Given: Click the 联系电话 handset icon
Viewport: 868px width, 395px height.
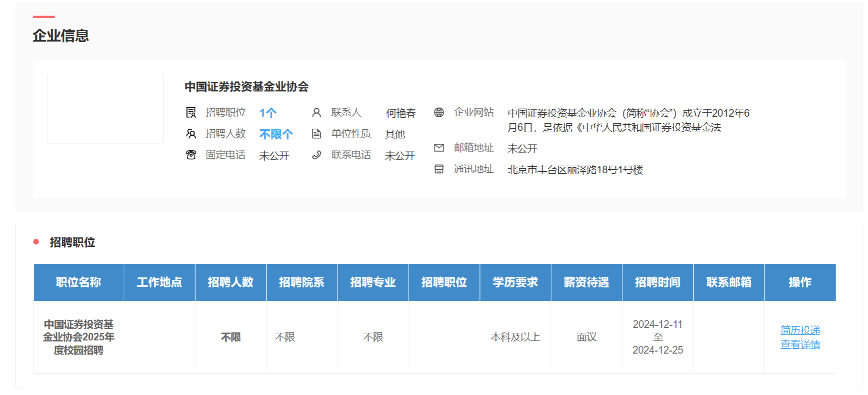Looking at the screenshot, I should click(x=316, y=155).
